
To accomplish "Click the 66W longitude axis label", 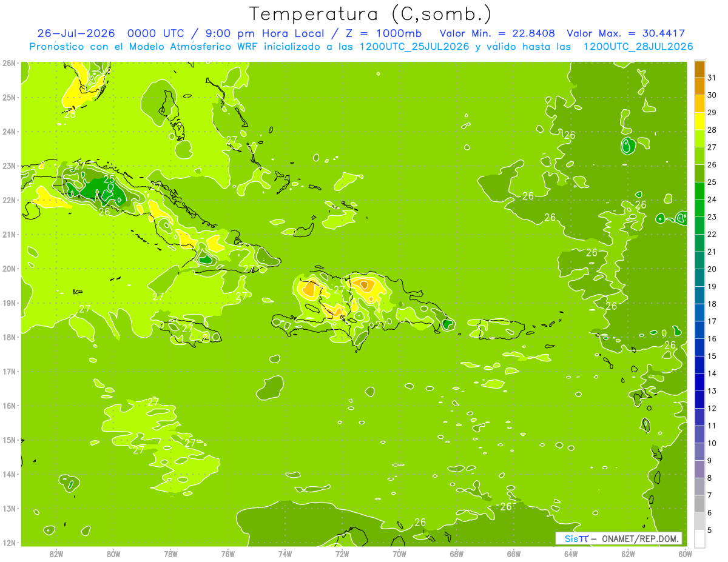I will pyautogui.click(x=514, y=553).
